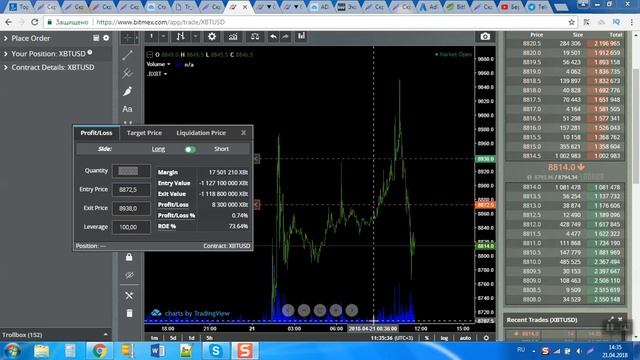Expand the Trollbox (152) panel

pos(55,335)
